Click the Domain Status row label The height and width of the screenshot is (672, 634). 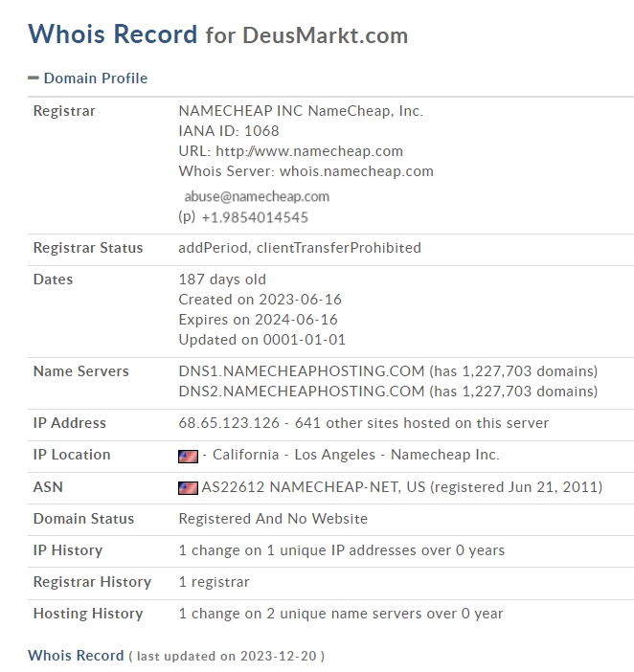click(83, 519)
